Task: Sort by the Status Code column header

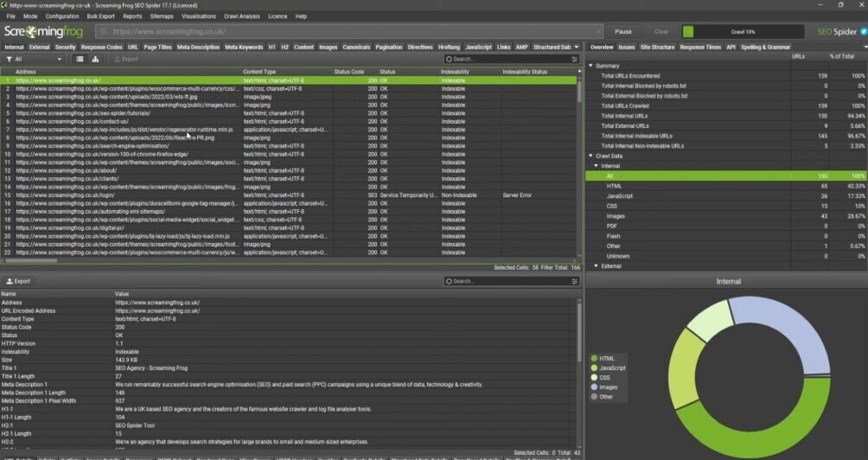Action: (348, 72)
